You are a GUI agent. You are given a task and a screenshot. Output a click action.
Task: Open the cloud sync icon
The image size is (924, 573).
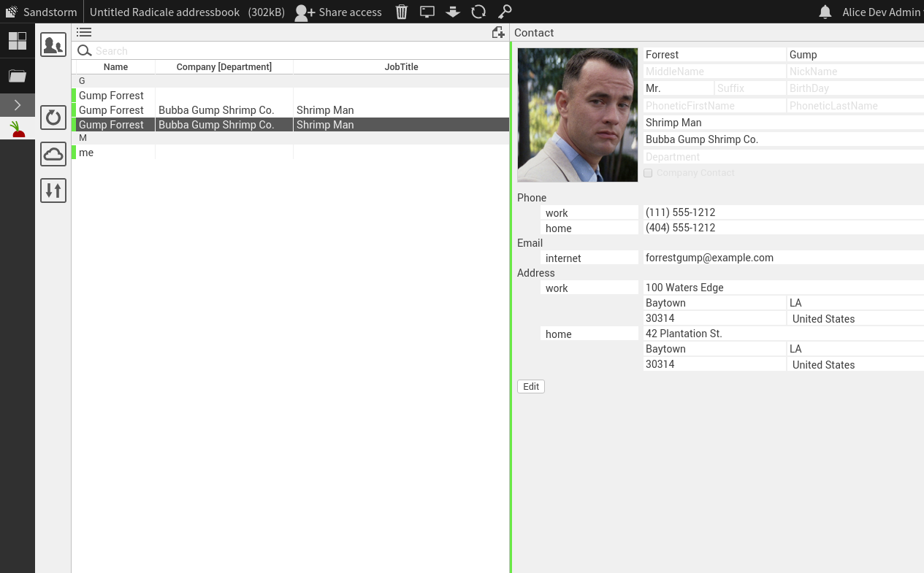tap(53, 153)
